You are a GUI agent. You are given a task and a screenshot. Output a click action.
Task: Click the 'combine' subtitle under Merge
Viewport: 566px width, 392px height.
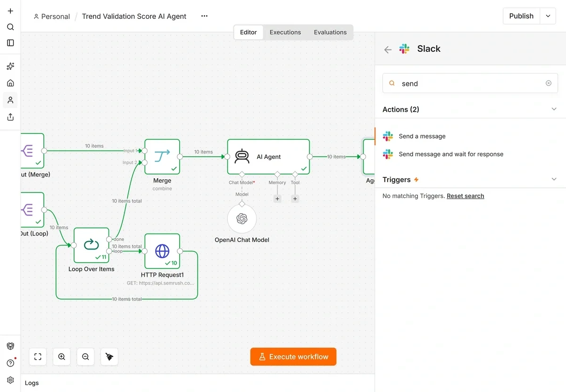point(162,189)
